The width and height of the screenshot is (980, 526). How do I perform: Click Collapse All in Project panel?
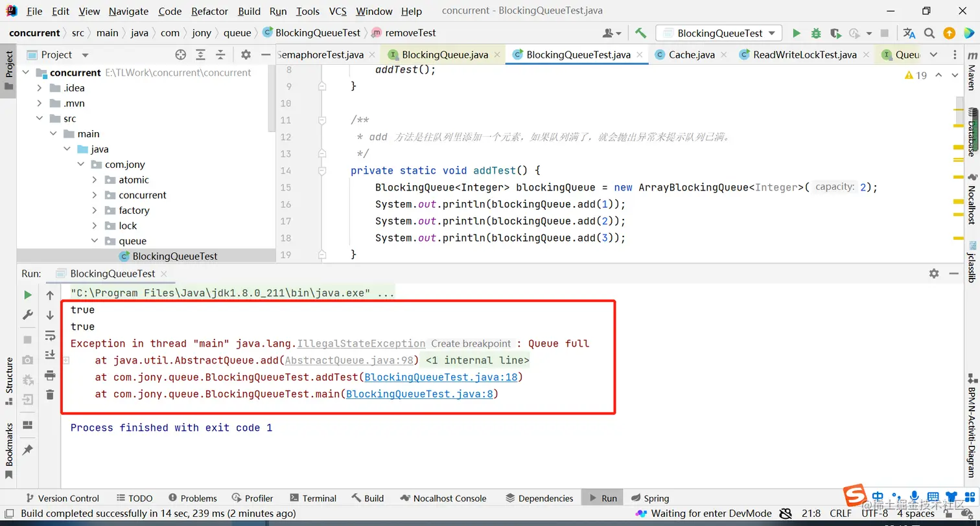(x=220, y=55)
